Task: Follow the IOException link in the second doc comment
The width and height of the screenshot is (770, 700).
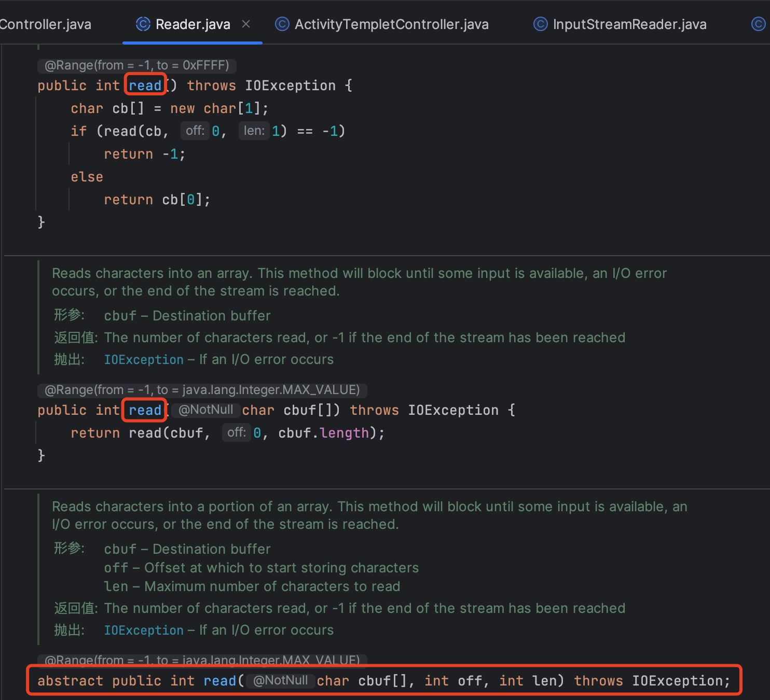Action: (x=144, y=630)
